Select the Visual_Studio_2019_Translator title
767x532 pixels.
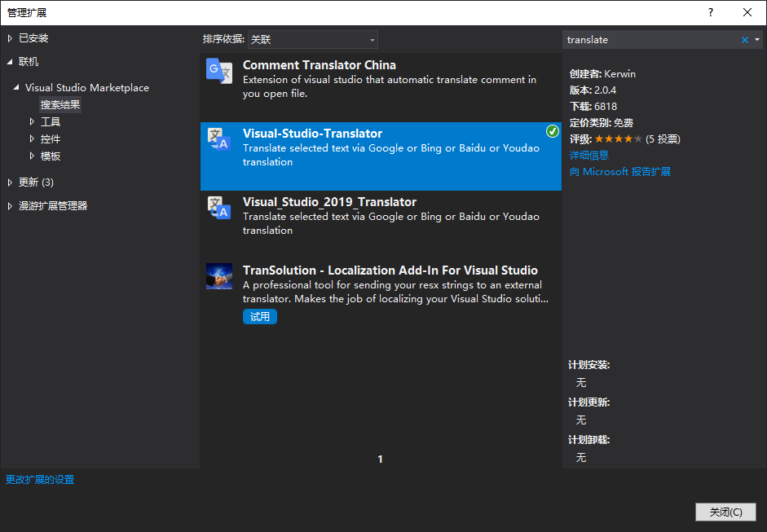tap(329, 202)
